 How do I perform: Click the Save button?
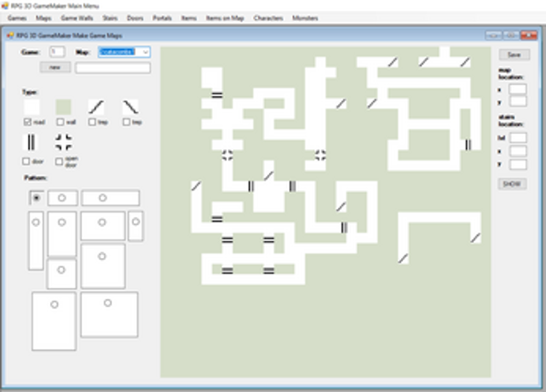coord(514,55)
